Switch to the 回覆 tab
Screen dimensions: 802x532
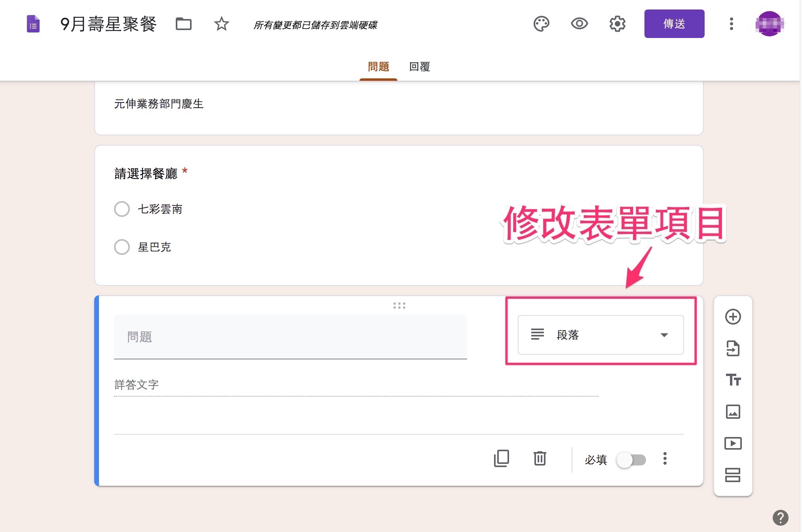[420, 67]
